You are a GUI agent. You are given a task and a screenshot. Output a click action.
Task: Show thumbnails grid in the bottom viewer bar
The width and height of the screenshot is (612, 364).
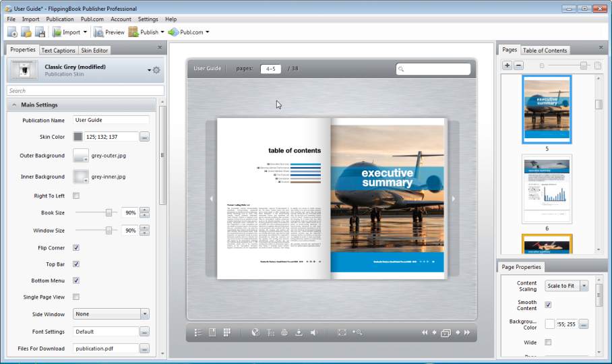tap(227, 332)
